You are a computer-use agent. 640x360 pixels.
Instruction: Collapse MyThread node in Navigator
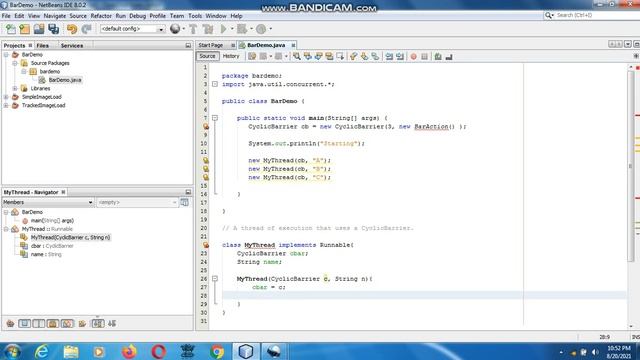click(6, 229)
